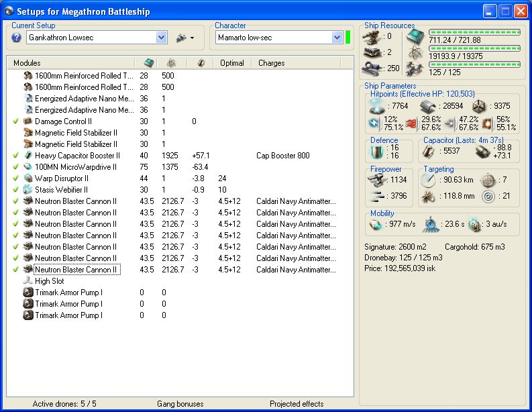532x412 pixels.
Task: Click the shield hitpoints icon
Action: 377,106
